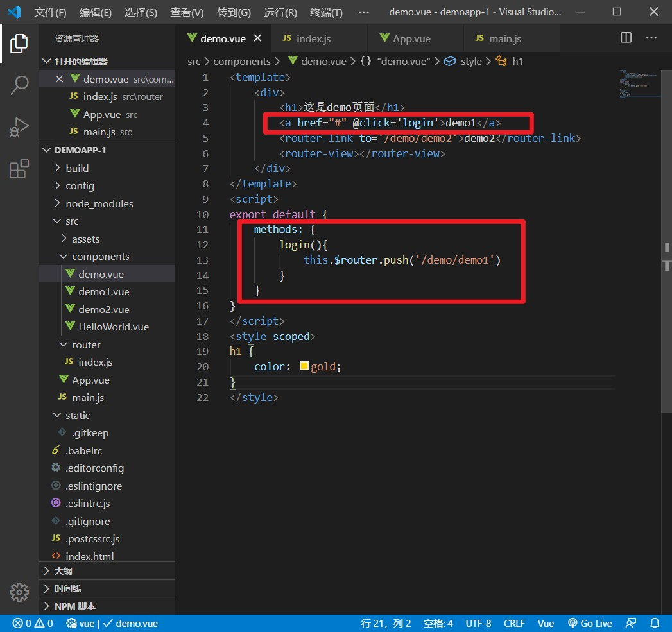The image size is (672, 632).
Task: Open the 查看(V) menu
Action: coord(187,12)
